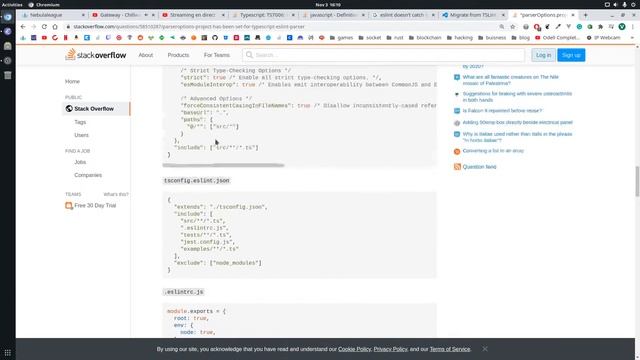
Task: Close the Migrate from TSLint tab
Action: pyautogui.click(x=503, y=15)
